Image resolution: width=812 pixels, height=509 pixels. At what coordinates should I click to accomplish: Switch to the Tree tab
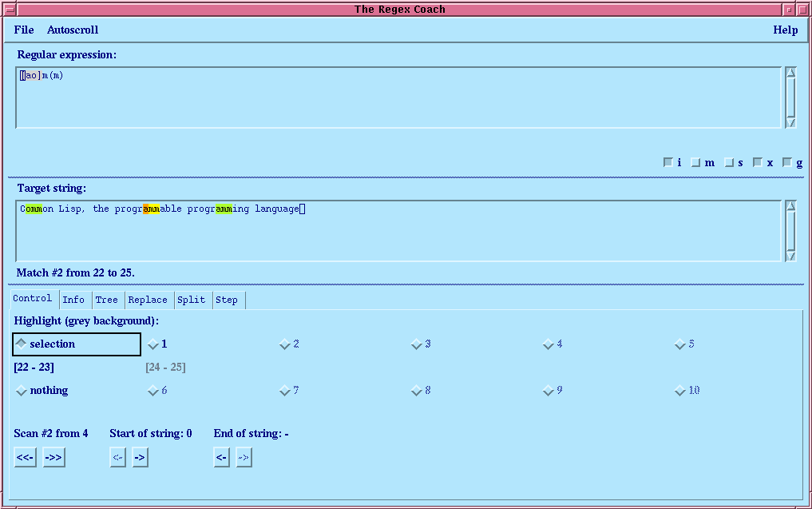106,300
